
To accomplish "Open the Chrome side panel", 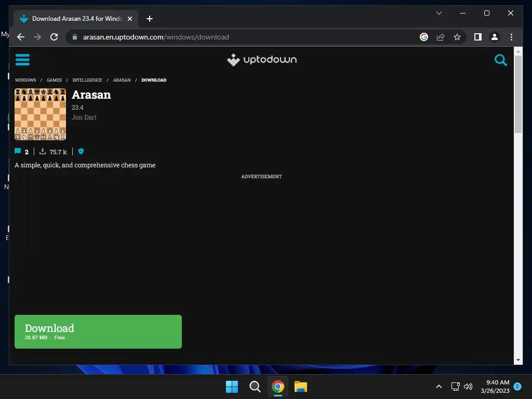I will pos(478,37).
